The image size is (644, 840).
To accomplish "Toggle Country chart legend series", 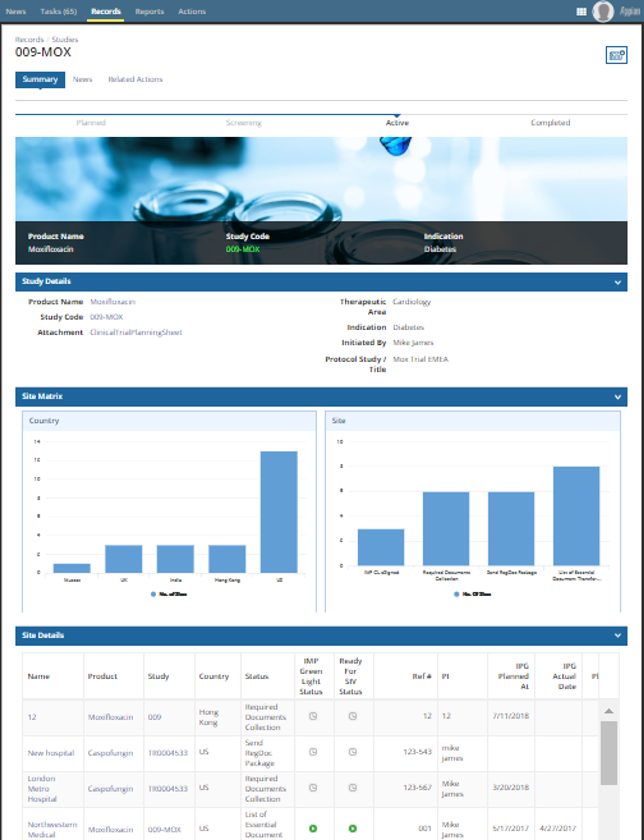I will coord(169,594).
